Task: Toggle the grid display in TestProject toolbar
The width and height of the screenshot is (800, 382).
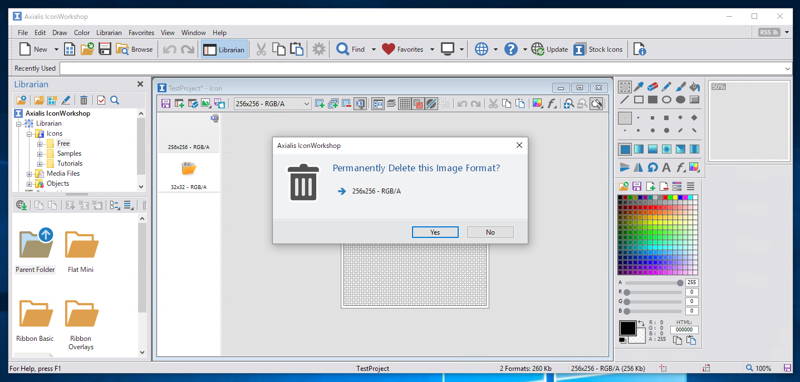Action: coord(404,104)
